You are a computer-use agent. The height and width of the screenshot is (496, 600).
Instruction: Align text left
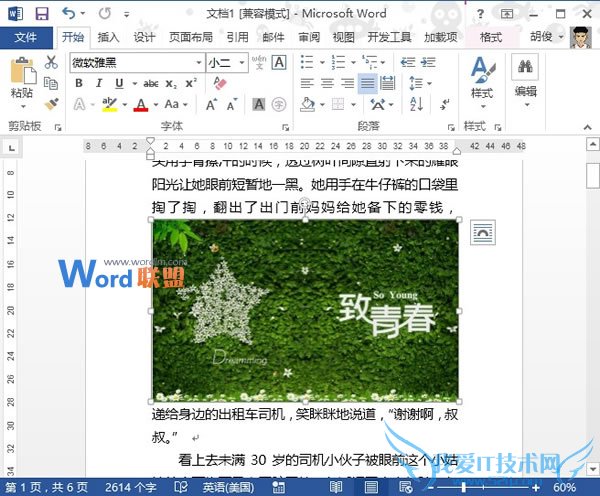tap(307, 83)
